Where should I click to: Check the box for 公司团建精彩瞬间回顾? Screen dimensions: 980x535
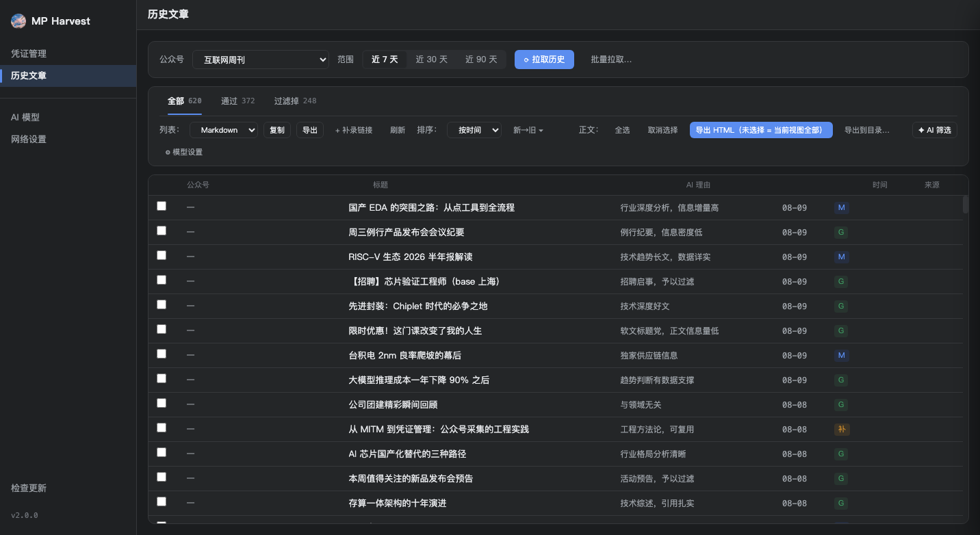[x=162, y=403]
